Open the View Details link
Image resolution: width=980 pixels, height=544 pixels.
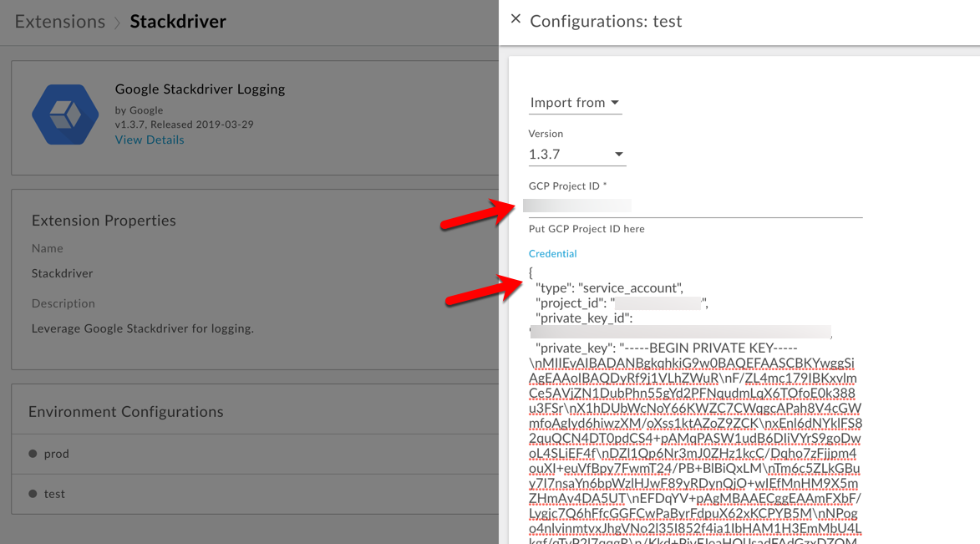[x=150, y=140]
